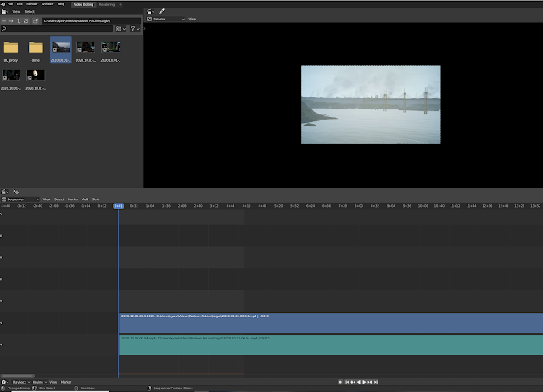Open the Window menu
543x392 pixels.
tap(48, 4)
